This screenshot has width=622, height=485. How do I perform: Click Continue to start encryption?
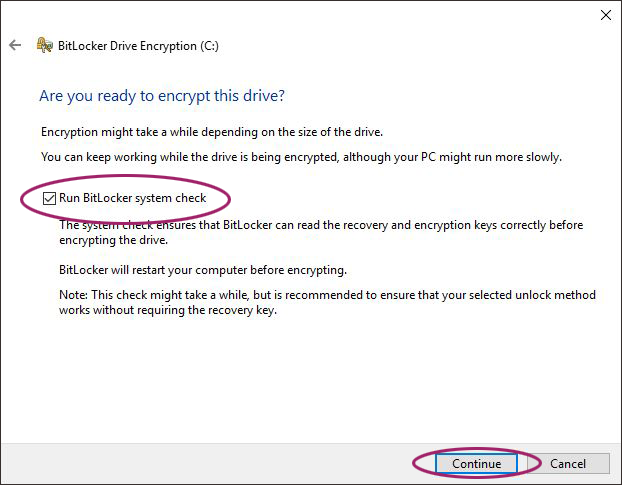[476, 464]
